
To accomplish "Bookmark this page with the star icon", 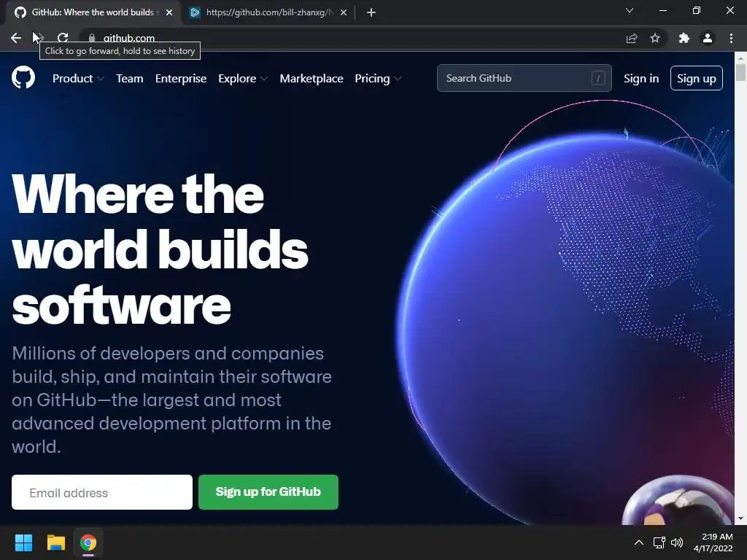I will click(655, 38).
